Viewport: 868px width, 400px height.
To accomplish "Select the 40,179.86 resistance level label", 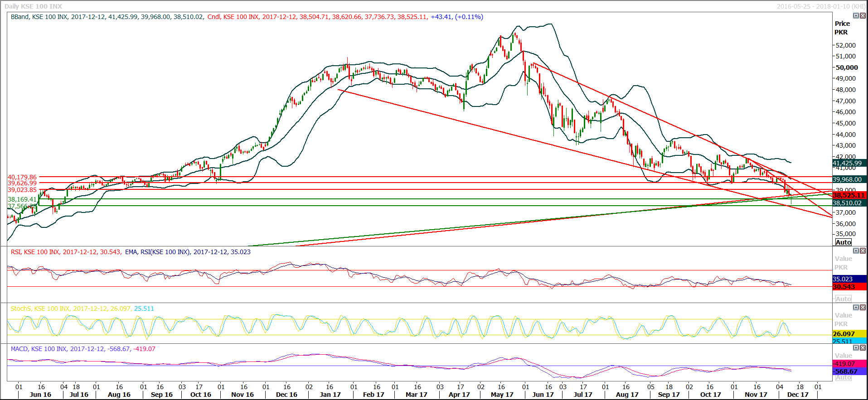I will (x=22, y=178).
